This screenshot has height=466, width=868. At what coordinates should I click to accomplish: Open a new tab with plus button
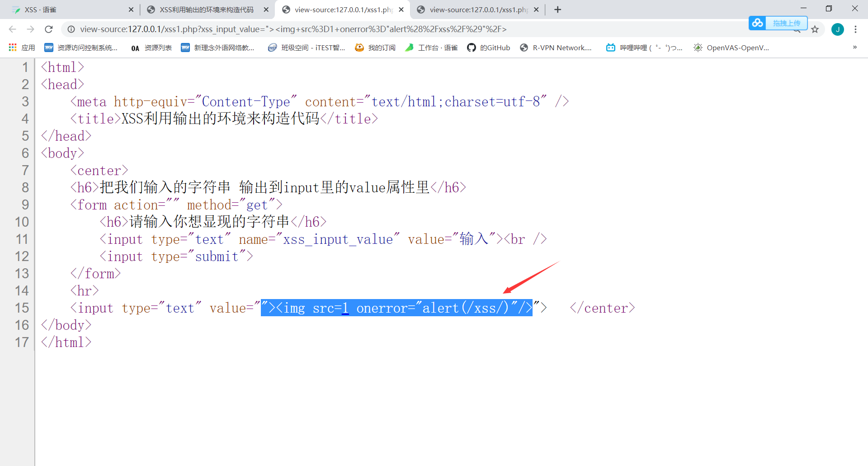557,10
